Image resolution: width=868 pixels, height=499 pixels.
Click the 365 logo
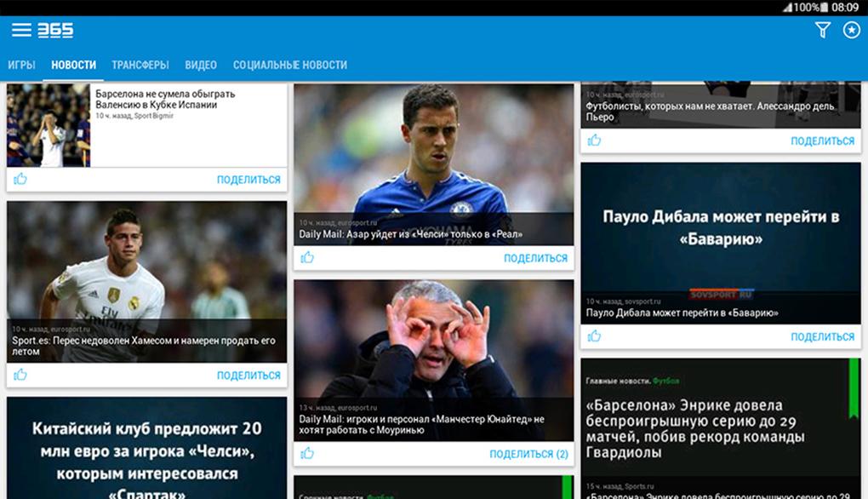(x=55, y=31)
